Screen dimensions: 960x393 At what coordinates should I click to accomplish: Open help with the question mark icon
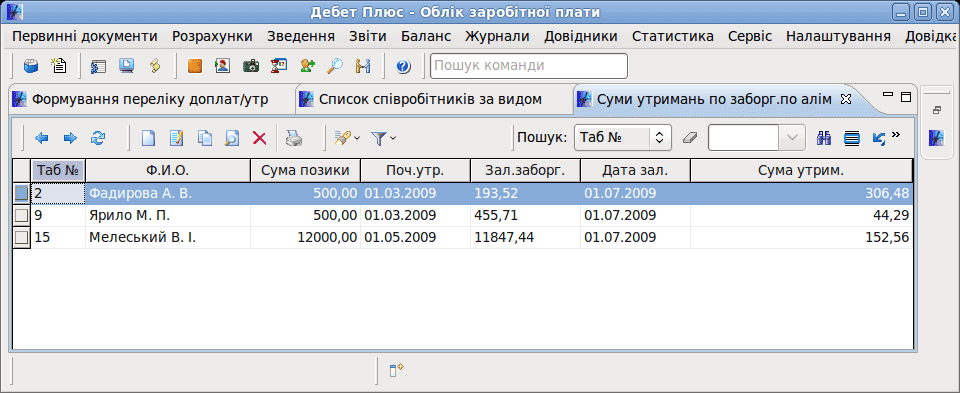point(403,66)
